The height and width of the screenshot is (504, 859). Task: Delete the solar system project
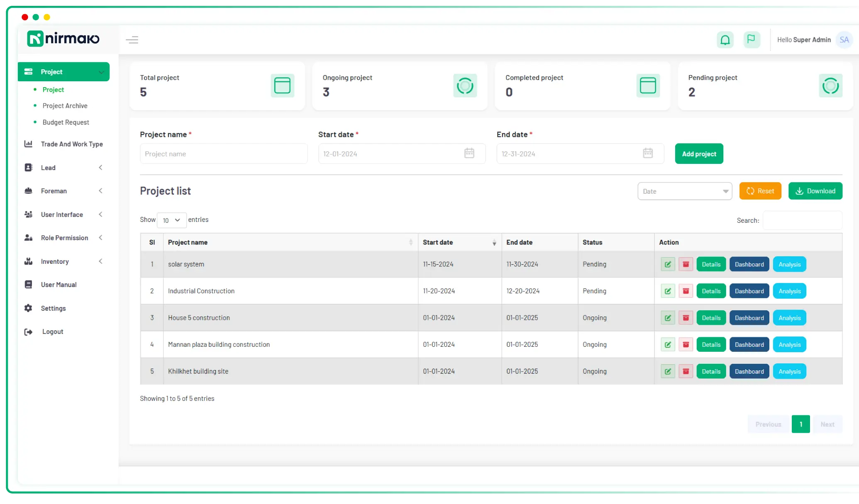(x=686, y=264)
